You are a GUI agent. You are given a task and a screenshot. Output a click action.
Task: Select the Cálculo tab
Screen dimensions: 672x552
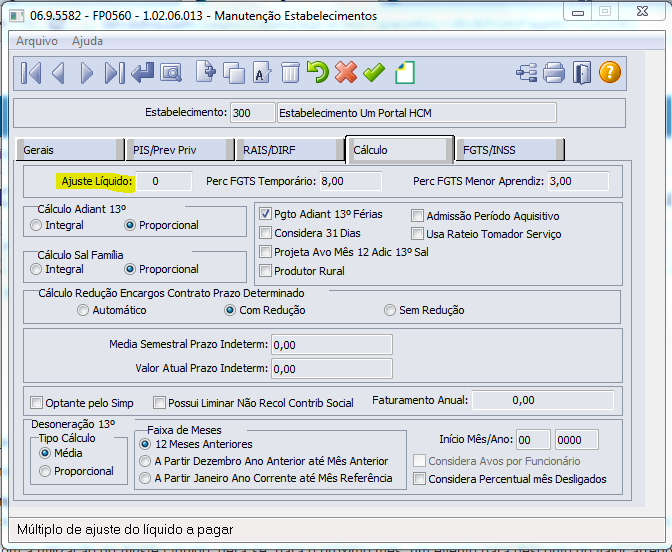point(399,150)
